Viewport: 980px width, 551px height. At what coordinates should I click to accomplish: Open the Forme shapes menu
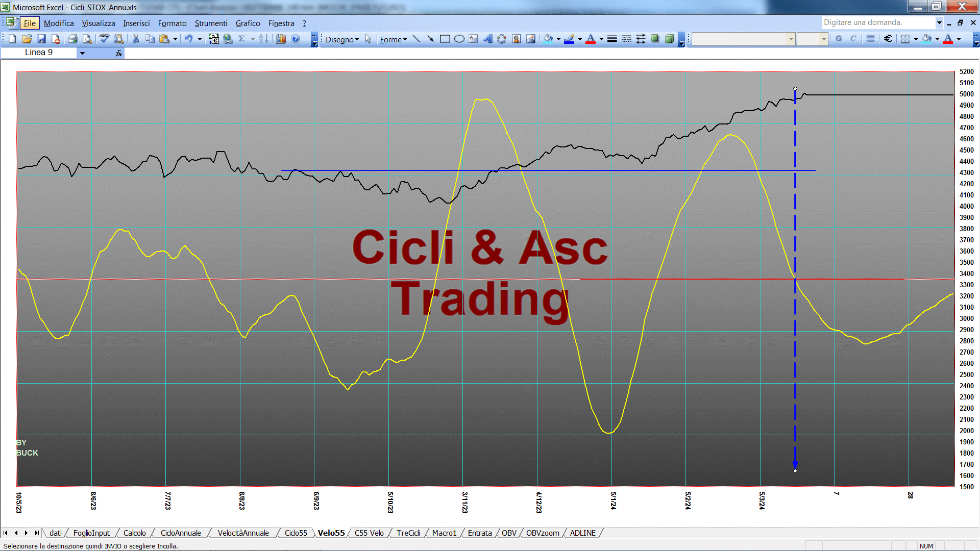click(x=393, y=39)
